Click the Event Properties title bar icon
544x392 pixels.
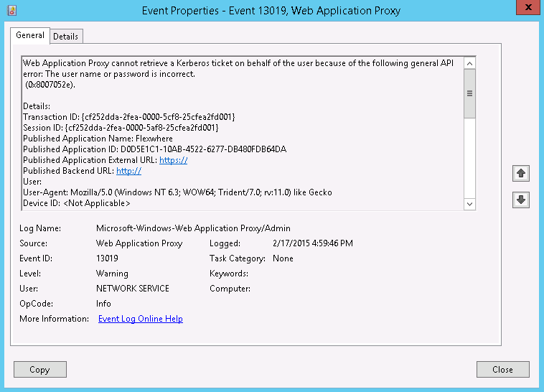11,10
